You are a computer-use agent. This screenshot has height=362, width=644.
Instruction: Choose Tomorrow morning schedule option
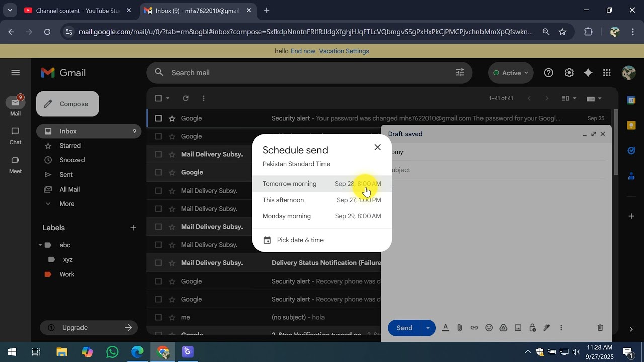[x=321, y=184]
